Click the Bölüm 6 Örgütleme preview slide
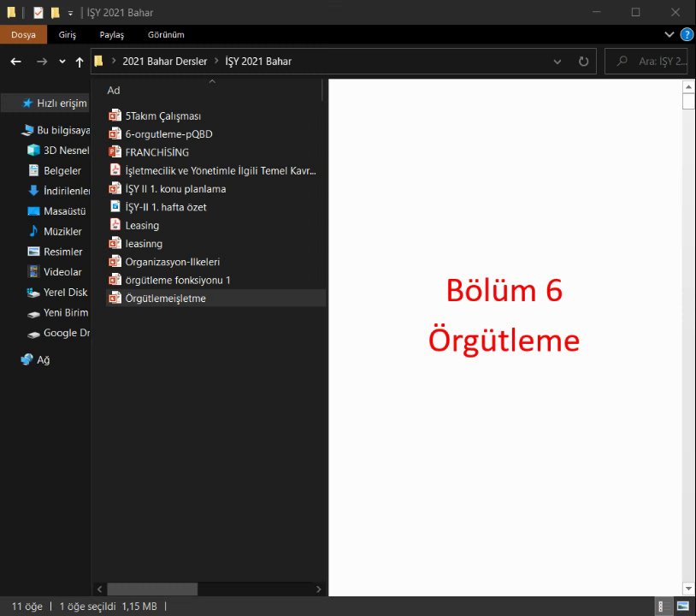 pos(504,338)
